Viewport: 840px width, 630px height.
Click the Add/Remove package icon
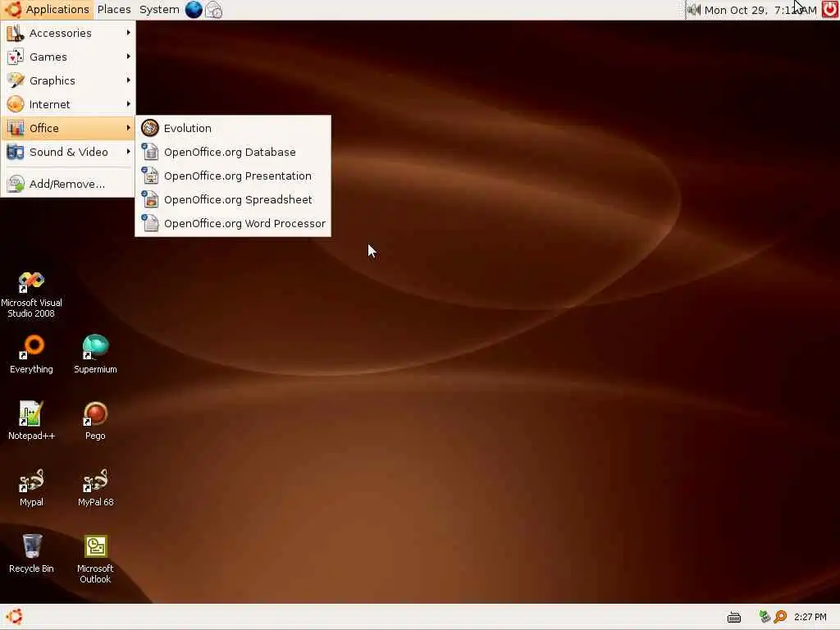pyautogui.click(x=15, y=184)
